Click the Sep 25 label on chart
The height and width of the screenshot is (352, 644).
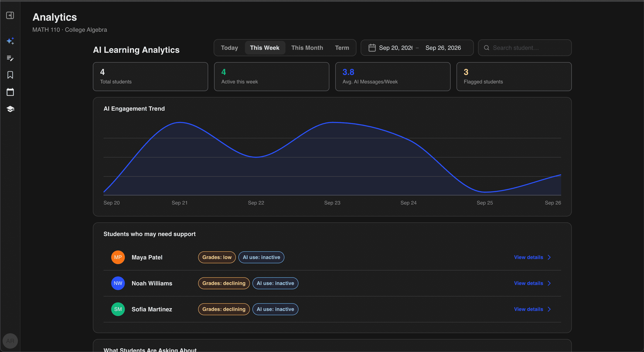click(485, 203)
